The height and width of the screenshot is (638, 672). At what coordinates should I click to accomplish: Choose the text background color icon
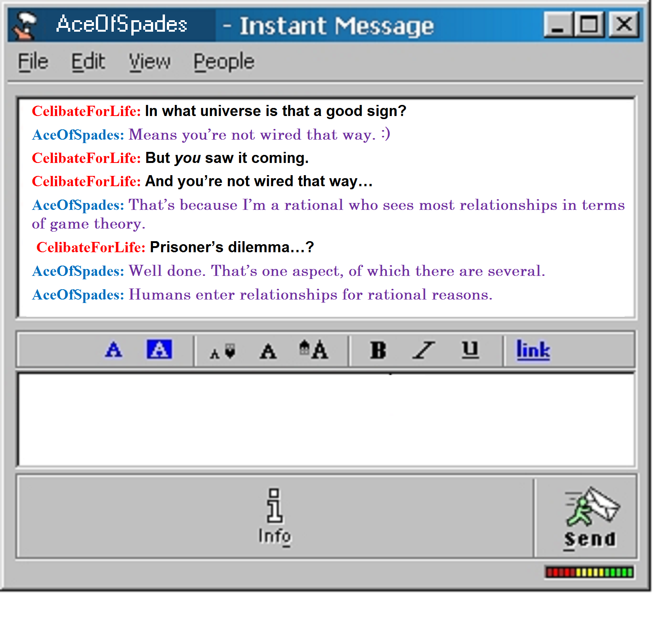[159, 349]
